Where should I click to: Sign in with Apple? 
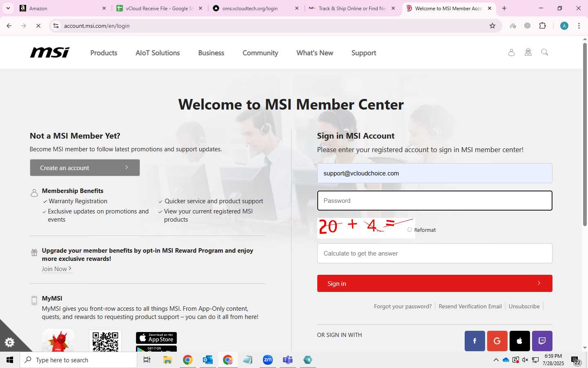(x=519, y=341)
